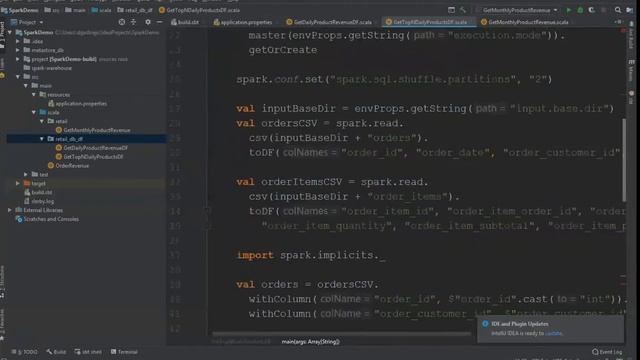The width and height of the screenshot is (640, 360).
Task: Click the editor horizontal scrollbar
Action: (x=341, y=334)
